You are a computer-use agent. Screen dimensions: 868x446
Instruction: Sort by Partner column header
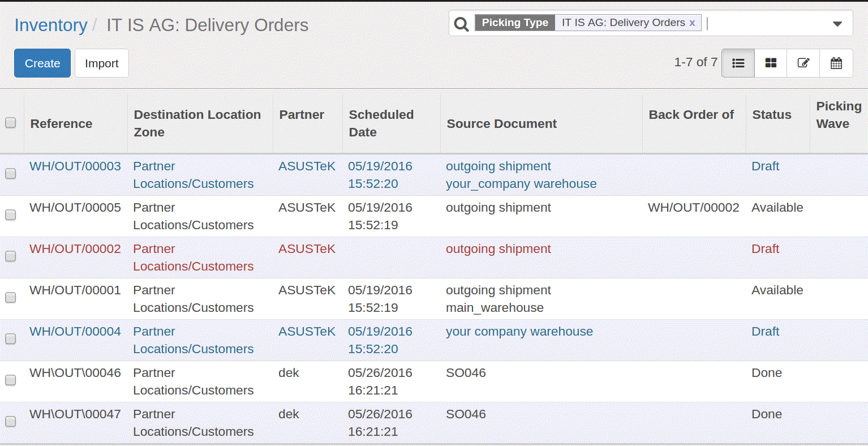[x=302, y=114]
